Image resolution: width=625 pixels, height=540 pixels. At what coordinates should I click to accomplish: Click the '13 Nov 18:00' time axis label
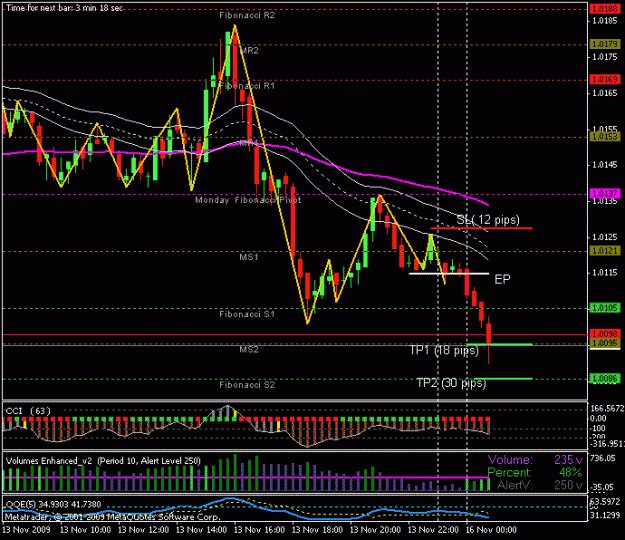[317, 530]
